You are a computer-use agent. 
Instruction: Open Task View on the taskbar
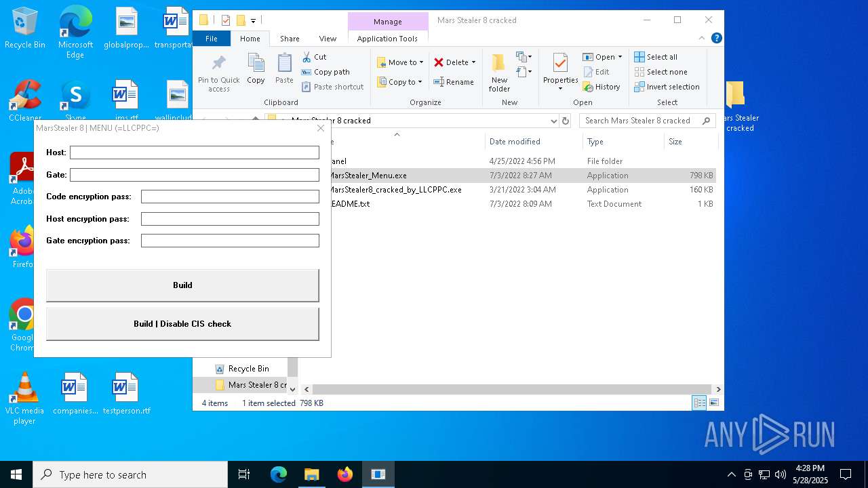coord(244,474)
